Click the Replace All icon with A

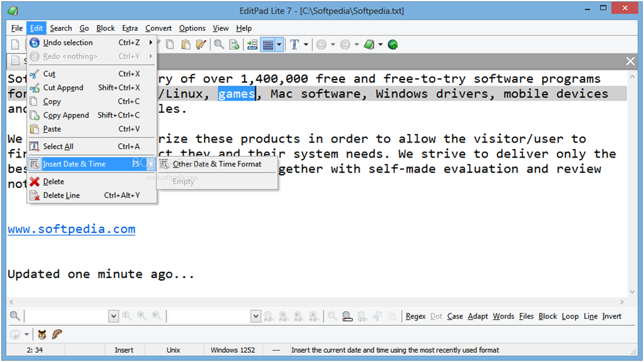[x=313, y=316]
